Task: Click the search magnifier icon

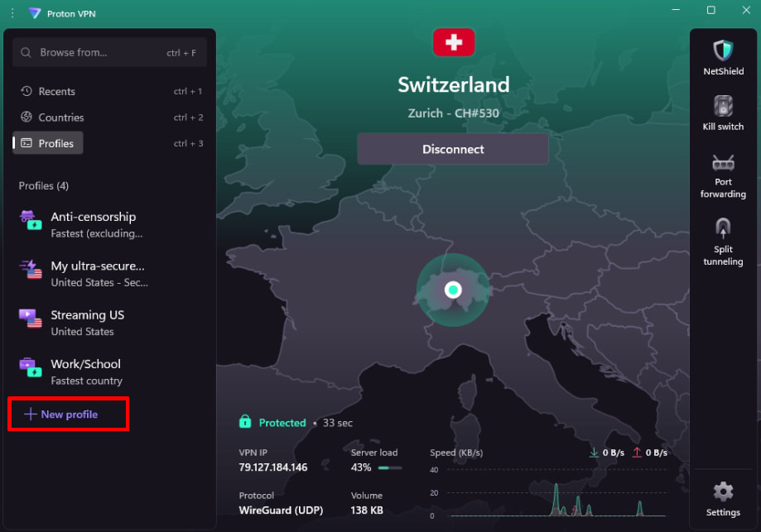Action: 26,52
